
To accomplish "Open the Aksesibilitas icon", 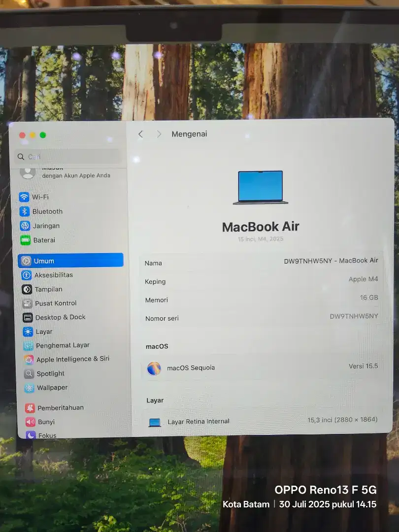I will [x=27, y=275].
